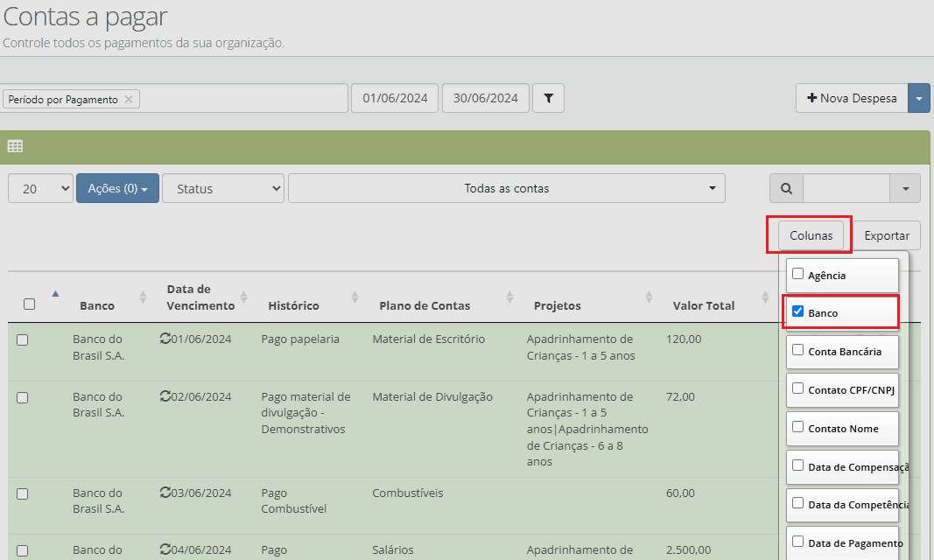Click recurring icon beside 01/06/2024 date

[165, 338]
